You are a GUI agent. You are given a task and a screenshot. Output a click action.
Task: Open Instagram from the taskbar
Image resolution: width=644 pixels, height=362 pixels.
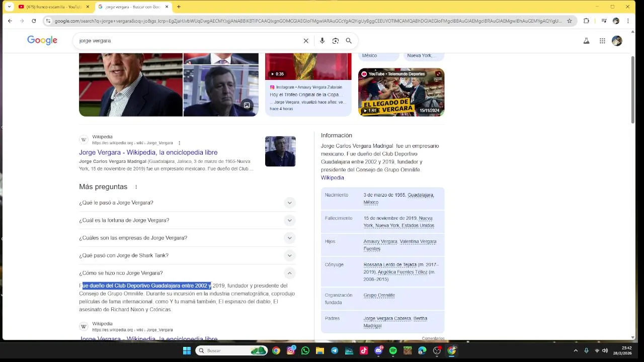[x=291, y=350]
